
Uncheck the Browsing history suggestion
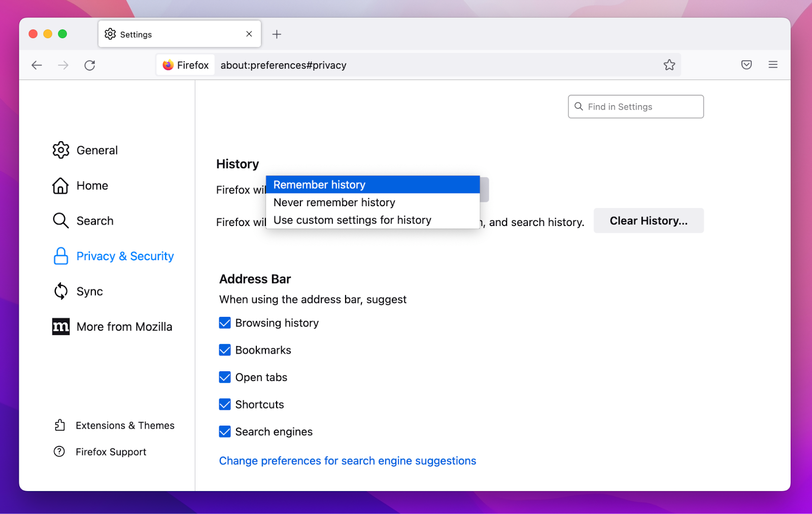pyautogui.click(x=224, y=323)
